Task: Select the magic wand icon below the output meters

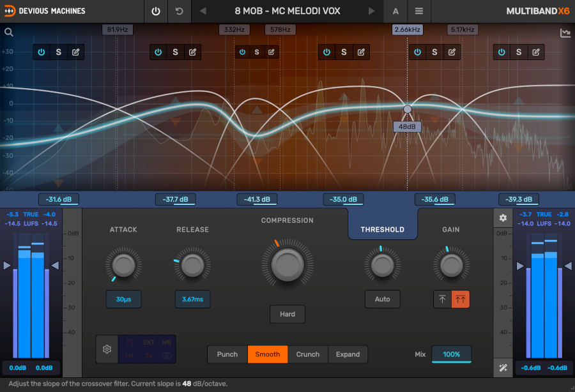Action: point(503,367)
